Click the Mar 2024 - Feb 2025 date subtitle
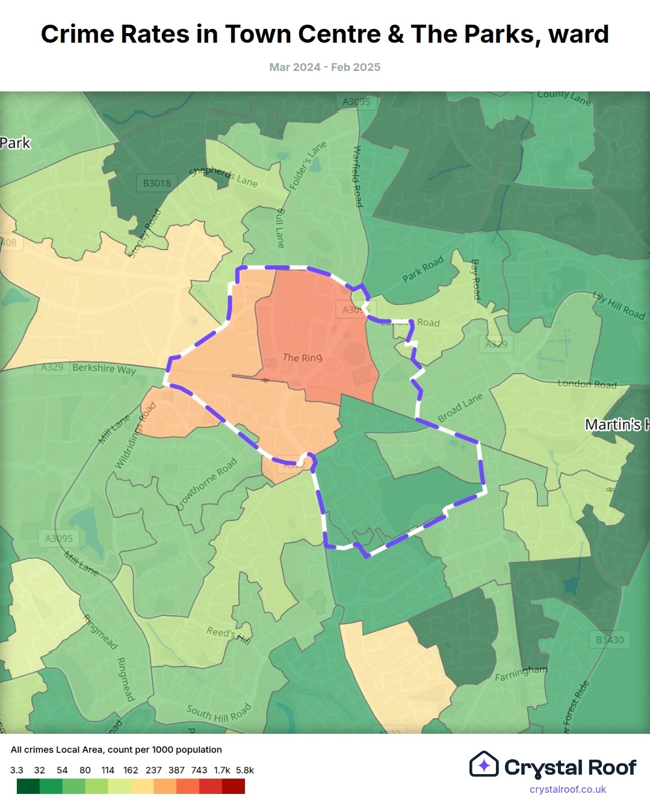Screen dimensions: 650x812 click(325, 67)
